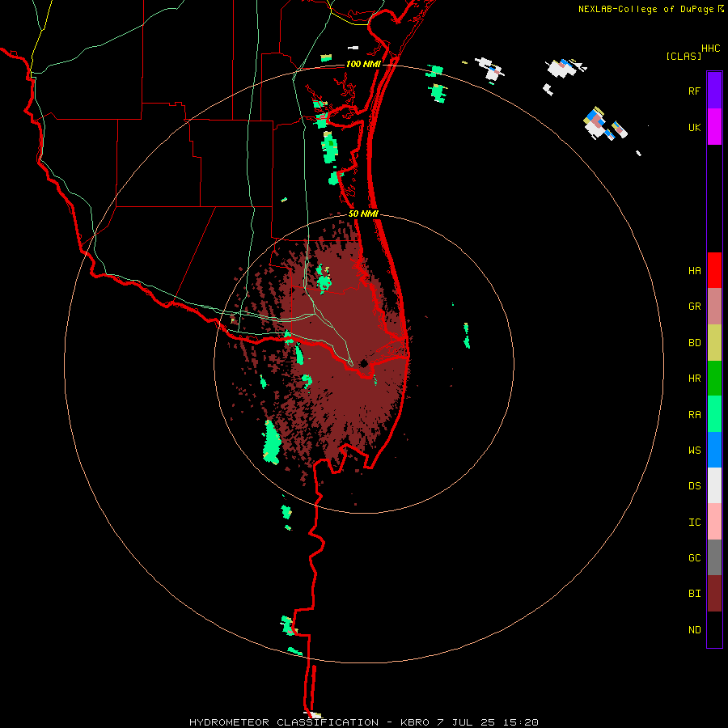Image resolution: width=728 pixels, height=728 pixels.
Task: Click the 'HHC' product code label
Action: [x=710, y=49]
